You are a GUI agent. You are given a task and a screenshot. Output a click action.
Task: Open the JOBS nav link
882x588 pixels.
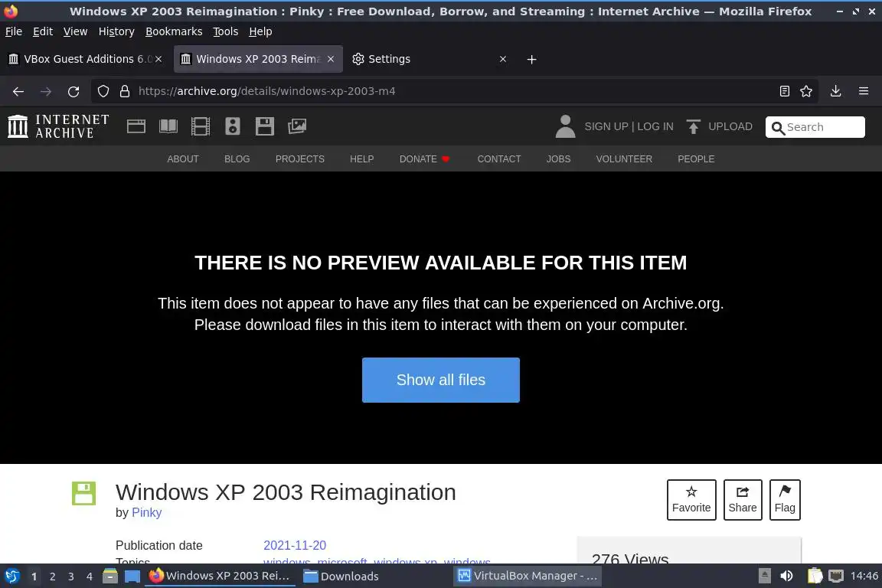559,159
